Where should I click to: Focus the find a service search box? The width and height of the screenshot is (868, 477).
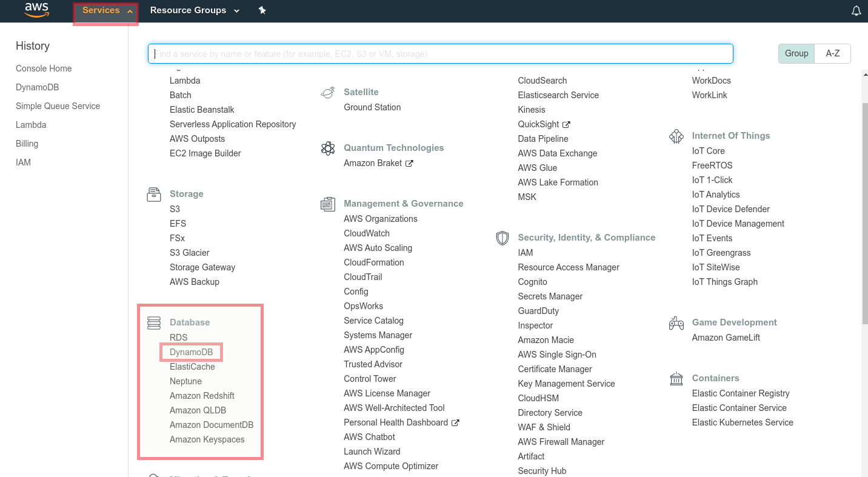(x=440, y=54)
